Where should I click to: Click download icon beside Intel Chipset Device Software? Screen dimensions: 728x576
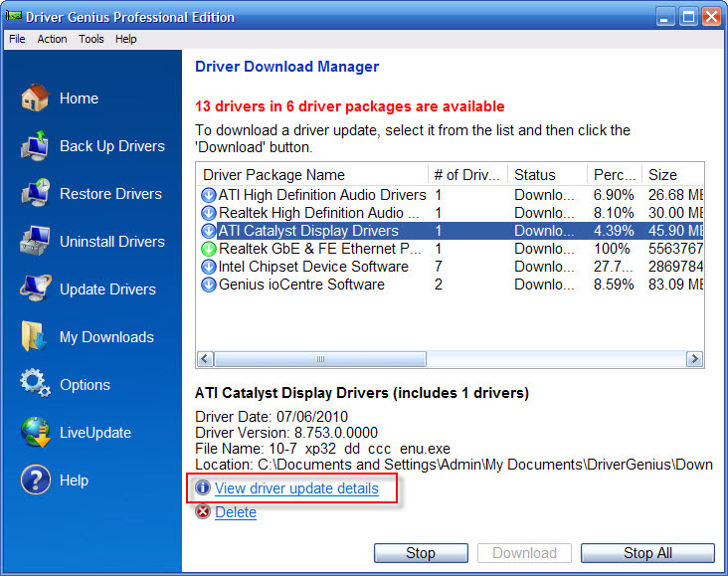pos(209,267)
